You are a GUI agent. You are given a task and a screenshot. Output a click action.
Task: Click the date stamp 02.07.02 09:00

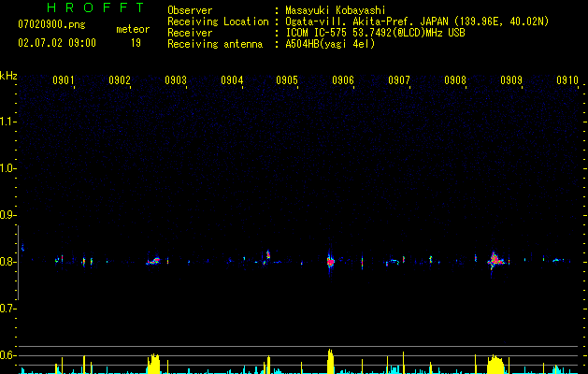57,43
